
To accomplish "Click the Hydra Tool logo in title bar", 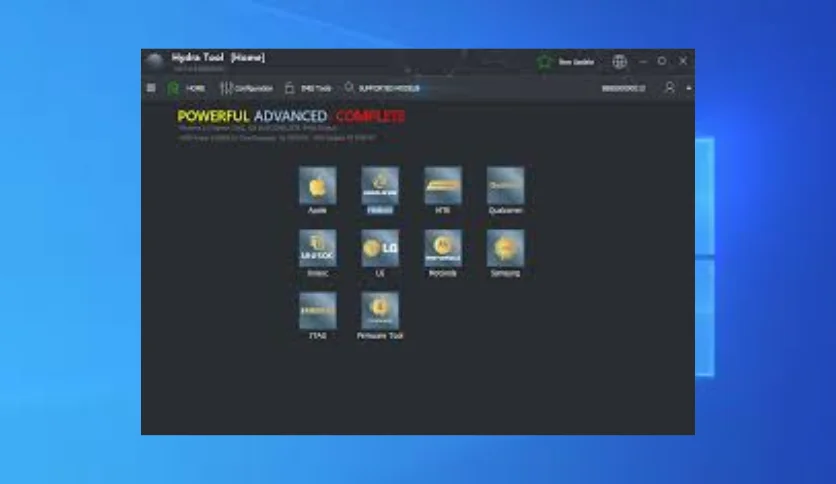I will (155, 61).
